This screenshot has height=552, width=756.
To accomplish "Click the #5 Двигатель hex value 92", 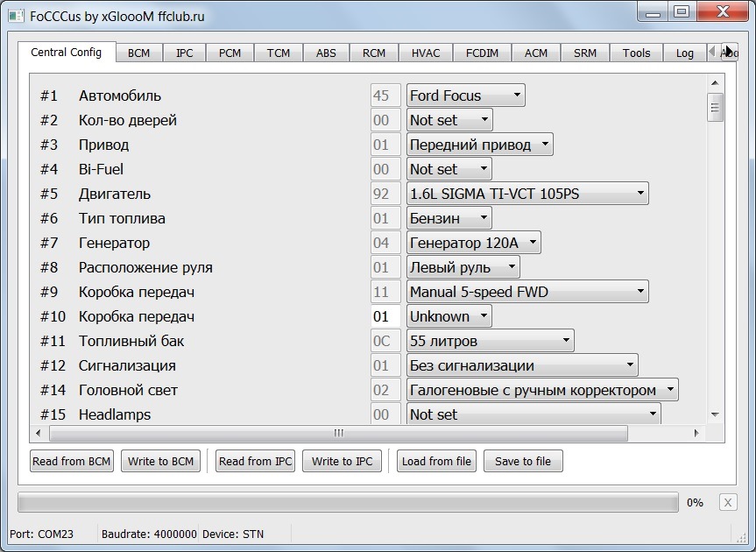I will click(385, 194).
